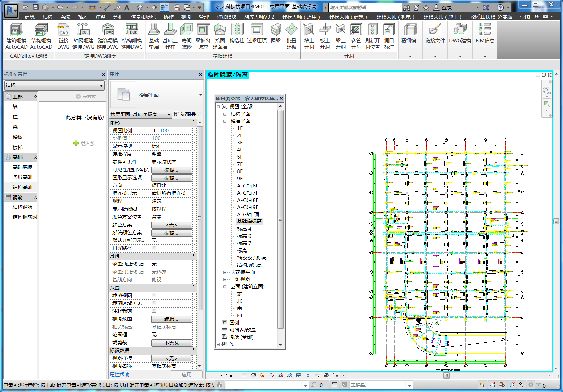Select 标高 4 in project browser
This screenshot has height=392, width=563.
(244, 229)
